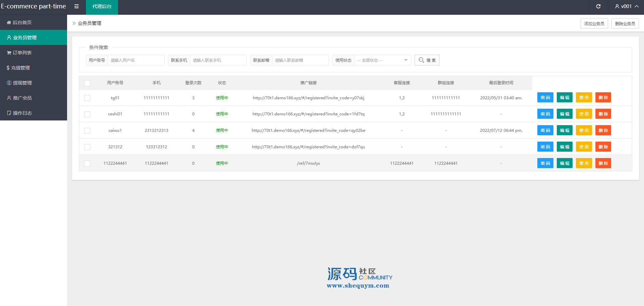Toggle the select-all header checkbox
This screenshot has width=644, height=306.
[x=87, y=83]
